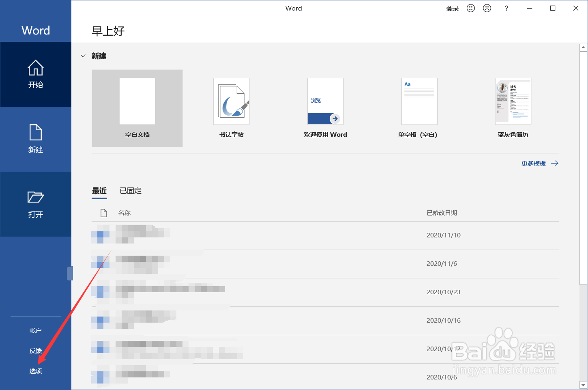
Task: Click the smiley face feedback icon
Action: (471, 8)
